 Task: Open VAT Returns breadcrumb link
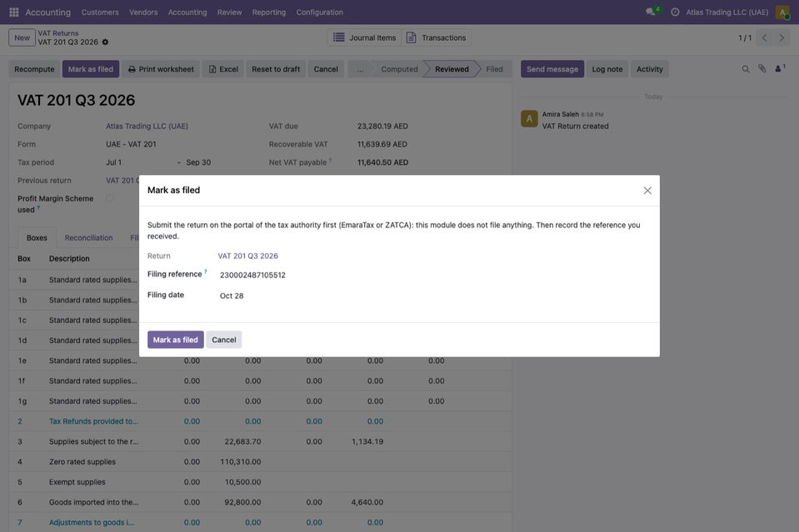58,33
